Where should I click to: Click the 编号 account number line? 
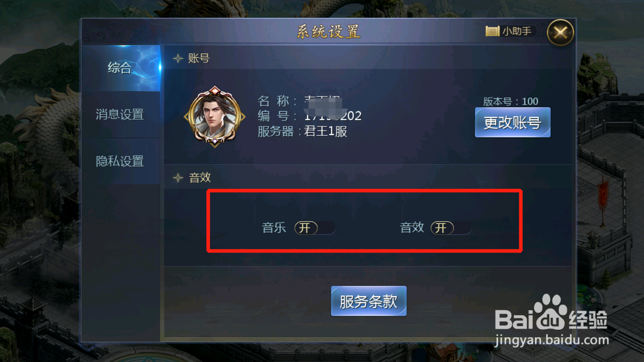309,116
